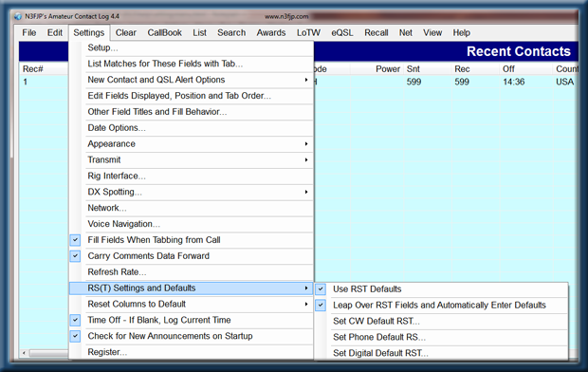Toggle Fill Fields When Tabbing from Call

pos(192,240)
